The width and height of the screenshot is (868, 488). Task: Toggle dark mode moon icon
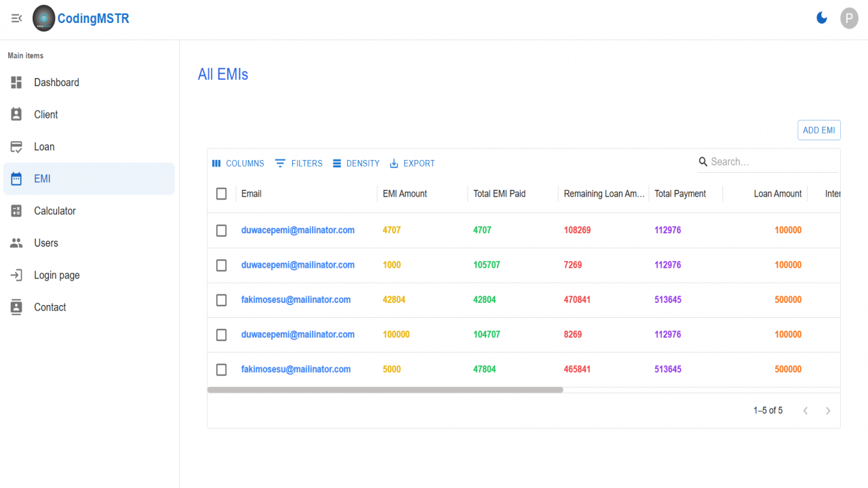pos(822,18)
